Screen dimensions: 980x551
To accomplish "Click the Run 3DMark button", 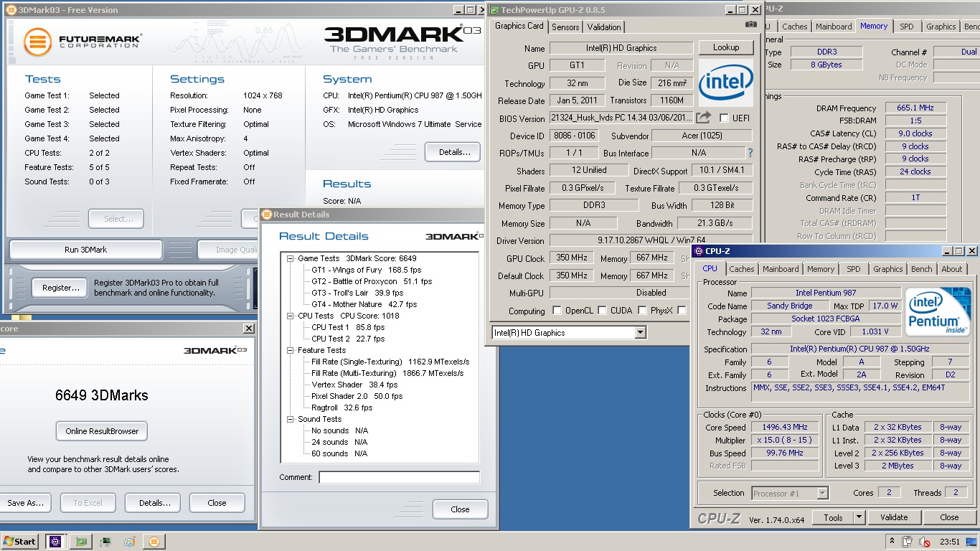I will (x=85, y=250).
